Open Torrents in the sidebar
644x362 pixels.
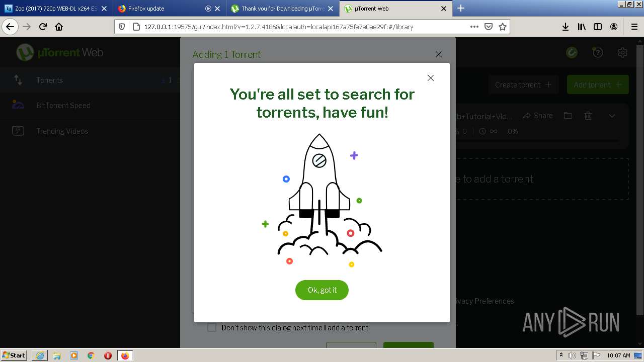pyautogui.click(x=49, y=80)
